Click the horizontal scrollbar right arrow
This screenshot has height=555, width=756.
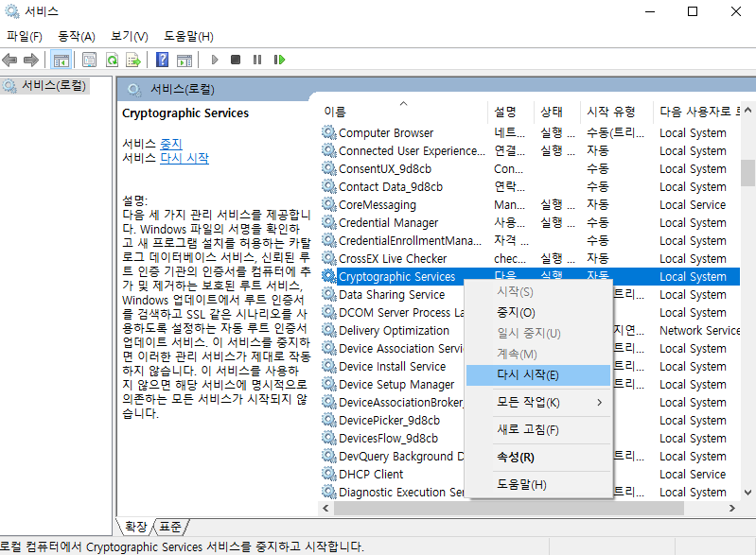point(732,509)
